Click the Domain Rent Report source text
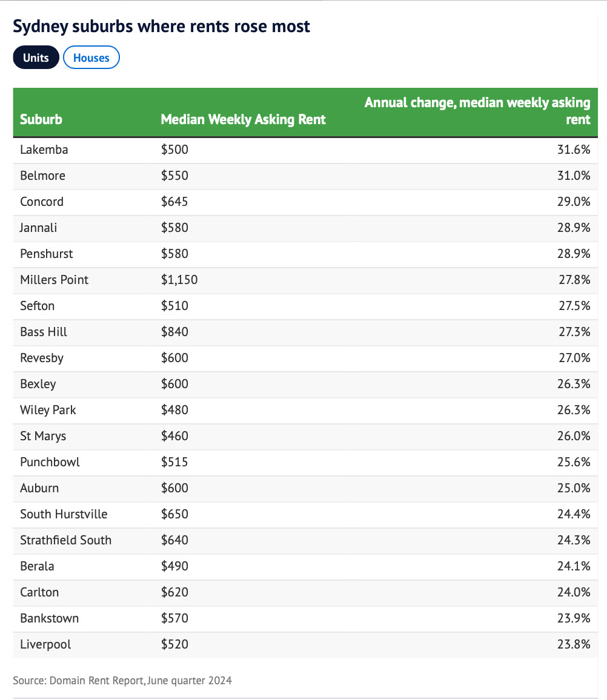The height and width of the screenshot is (700, 607). pos(122,681)
